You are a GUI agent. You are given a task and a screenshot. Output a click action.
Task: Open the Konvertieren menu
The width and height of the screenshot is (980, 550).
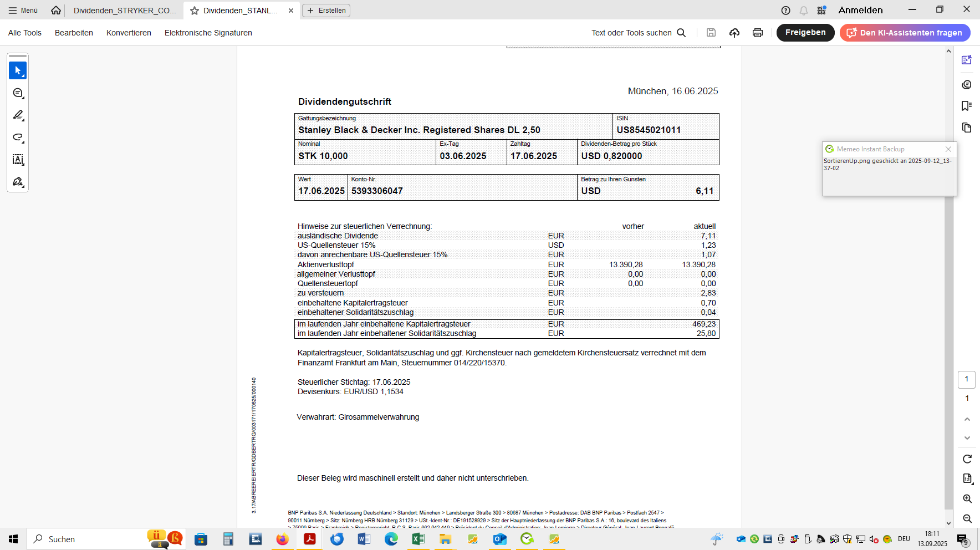click(x=129, y=33)
